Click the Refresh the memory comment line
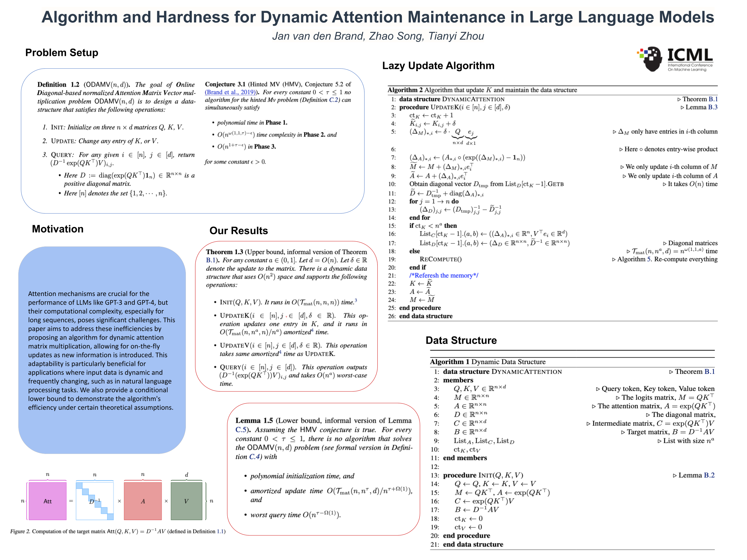 click(x=444, y=275)
